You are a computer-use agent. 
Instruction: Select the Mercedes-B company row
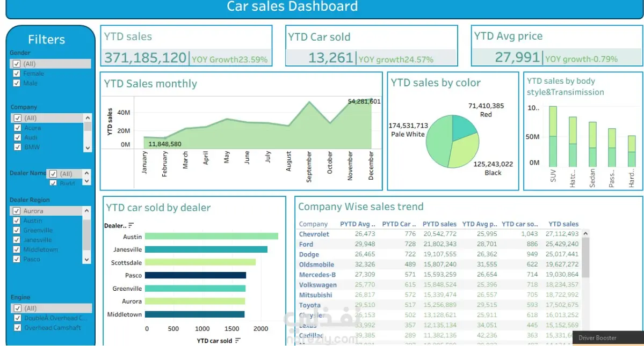point(439,274)
